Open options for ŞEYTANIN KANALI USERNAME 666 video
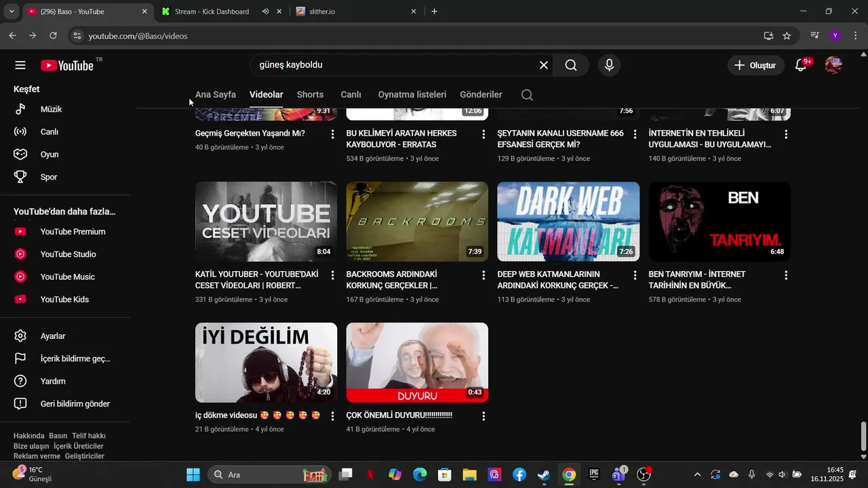Viewport: 868px width, 488px height. [635, 134]
